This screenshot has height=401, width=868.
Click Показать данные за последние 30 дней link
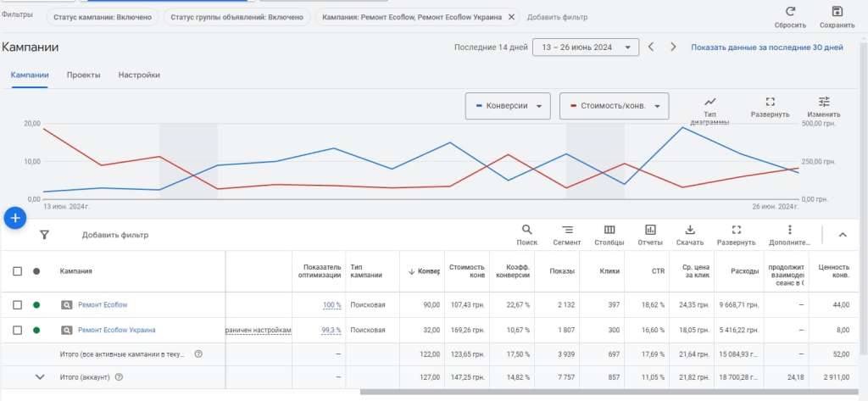tap(766, 47)
